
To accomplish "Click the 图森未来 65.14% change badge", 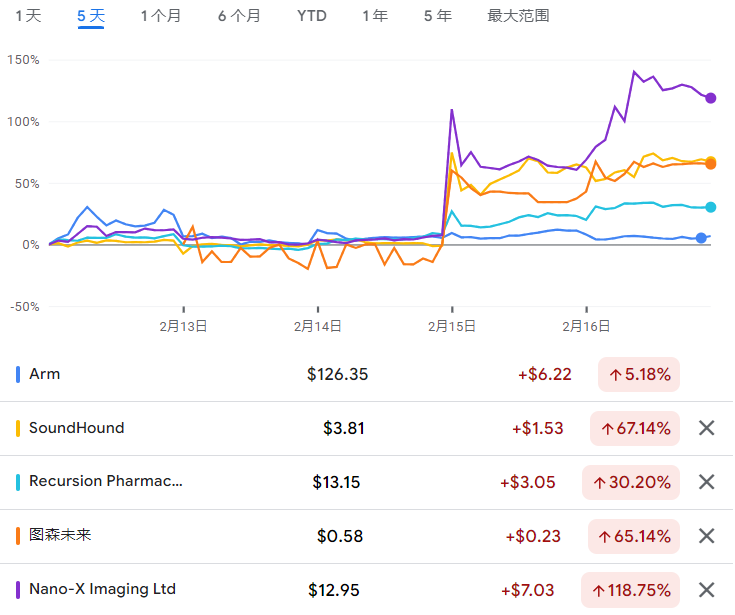I will coord(634,536).
